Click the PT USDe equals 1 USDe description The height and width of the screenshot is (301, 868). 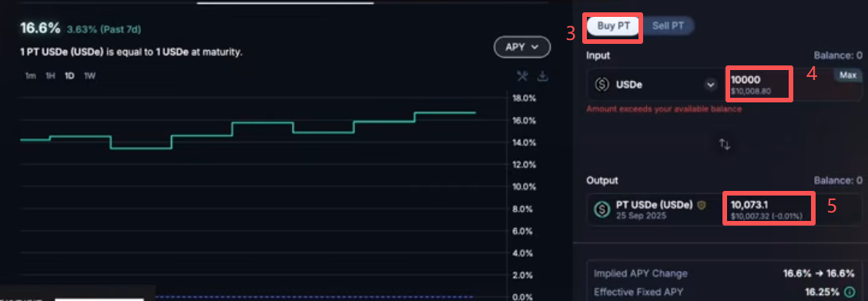131,52
